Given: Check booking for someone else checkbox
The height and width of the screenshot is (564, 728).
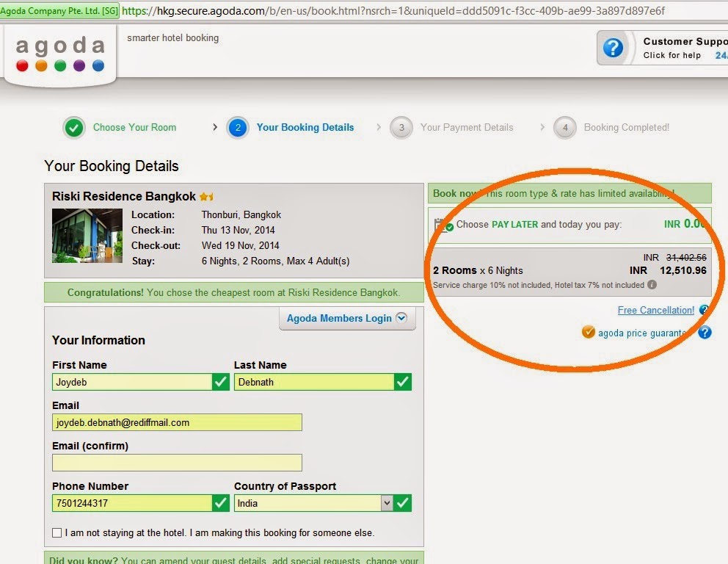Looking at the screenshot, I should [57, 533].
